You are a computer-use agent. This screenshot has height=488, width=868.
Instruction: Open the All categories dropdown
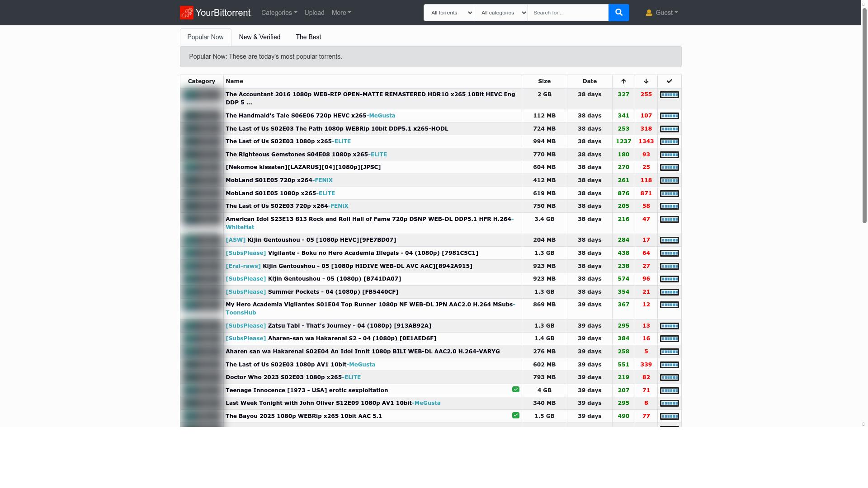click(x=500, y=12)
